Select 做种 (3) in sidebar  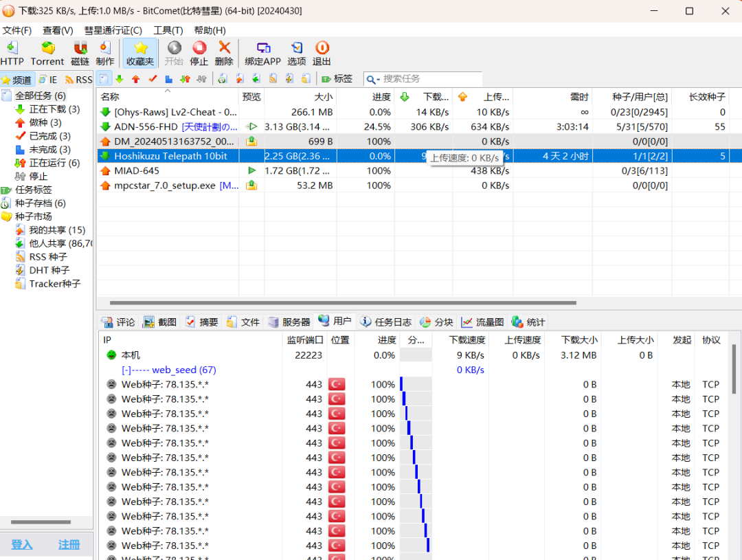(45, 122)
